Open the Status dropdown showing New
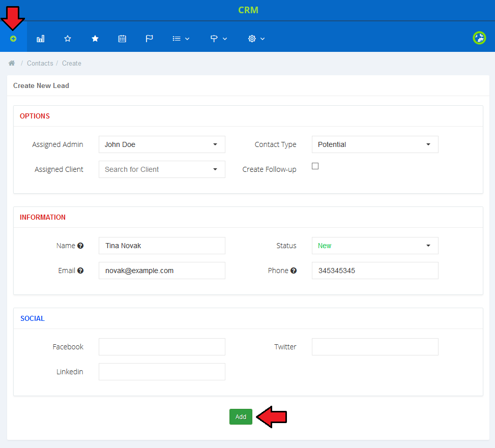The image size is (495, 448). click(375, 246)
